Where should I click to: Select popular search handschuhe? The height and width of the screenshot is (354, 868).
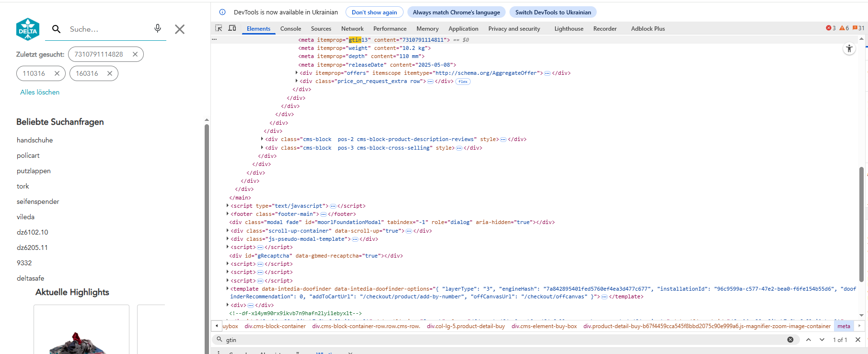pos(35,140)
